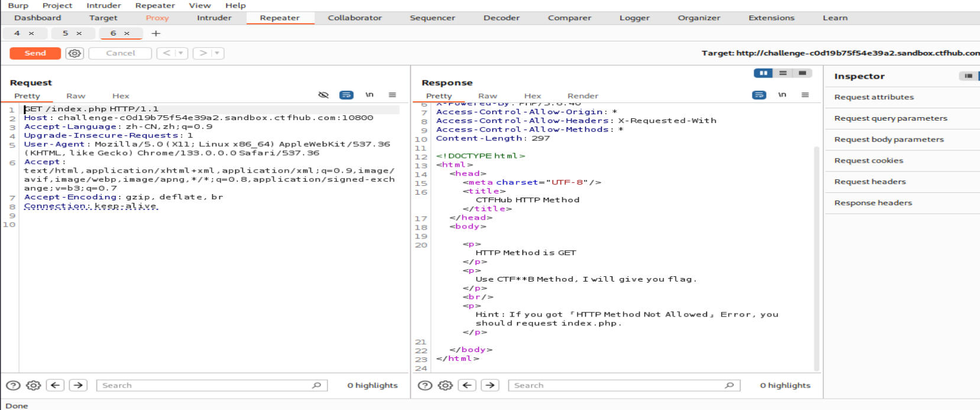This screenshot has width=980, height=410.
Task: Click the orange Send button
Action: pos(35,53)
